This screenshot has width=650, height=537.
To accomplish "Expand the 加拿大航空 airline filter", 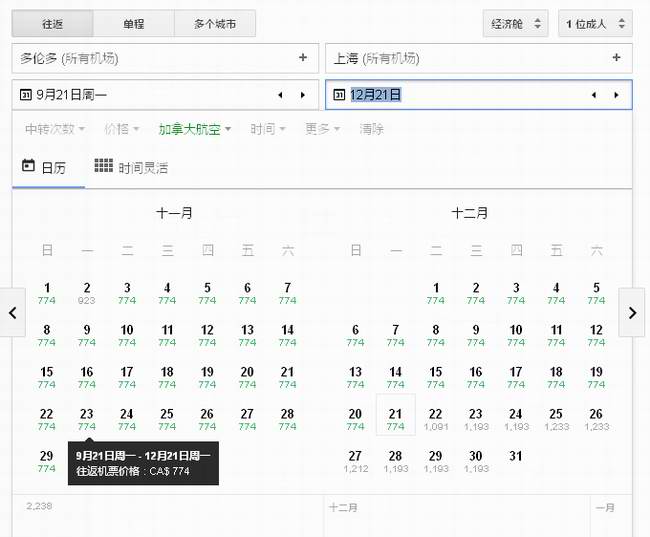I will coord(194,129).
